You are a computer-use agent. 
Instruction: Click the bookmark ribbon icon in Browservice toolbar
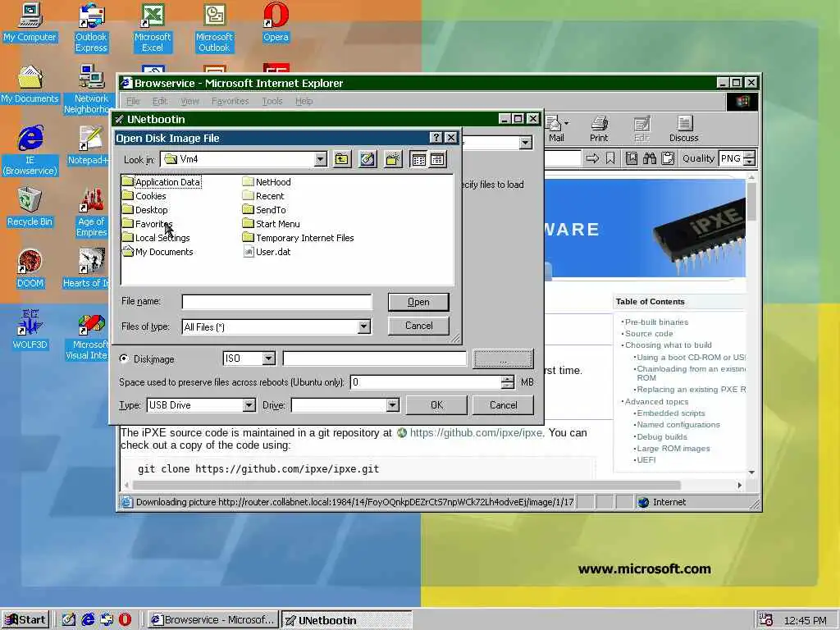[x=610, y=158]
